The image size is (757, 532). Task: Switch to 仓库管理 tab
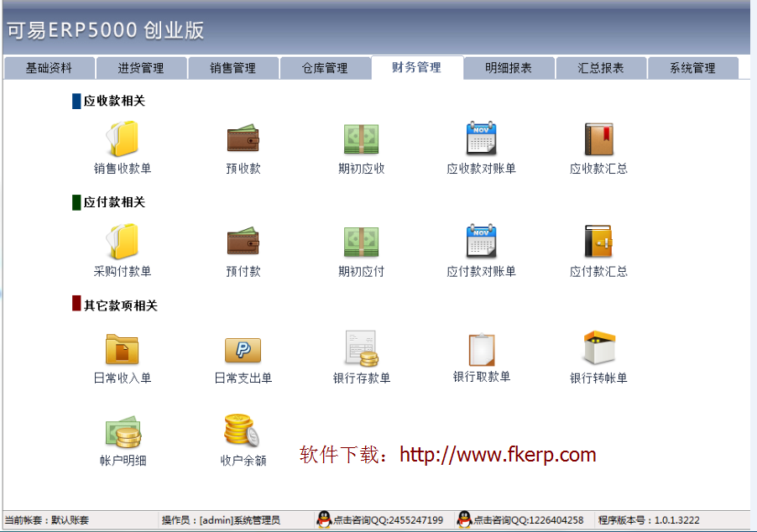pyautogui.click(x=325, y=68)
